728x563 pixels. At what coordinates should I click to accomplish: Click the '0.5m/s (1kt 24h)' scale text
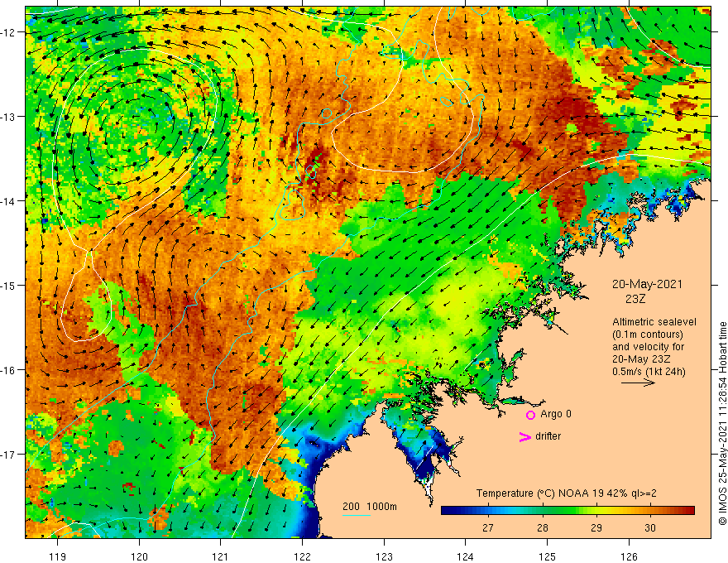pos(649,372)
